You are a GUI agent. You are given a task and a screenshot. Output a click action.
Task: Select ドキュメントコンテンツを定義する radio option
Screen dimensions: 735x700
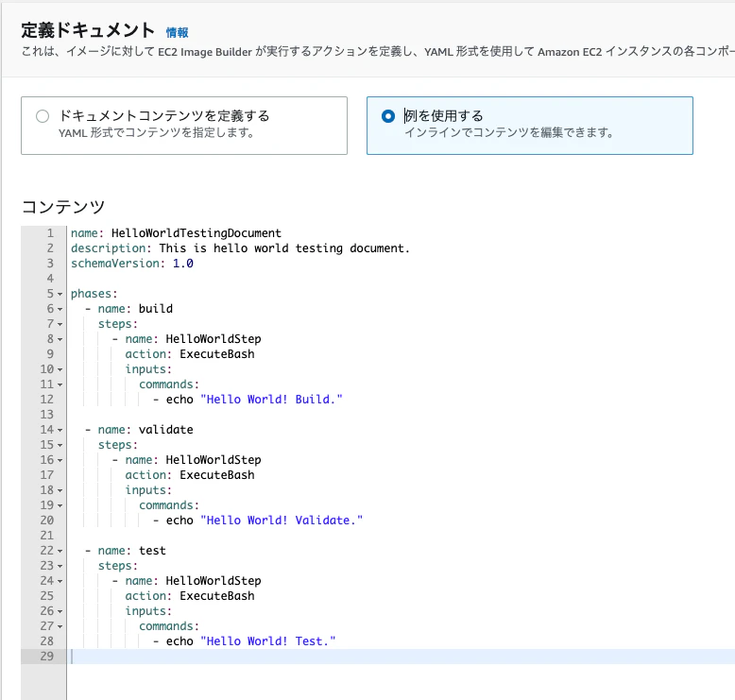point(43,116)
